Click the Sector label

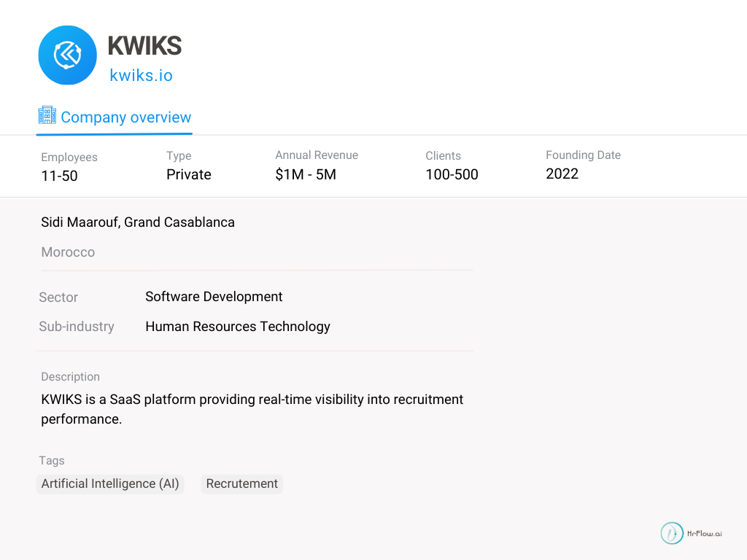coord(58,297)
